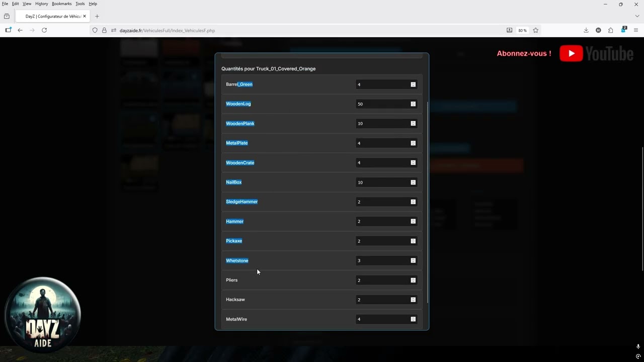Image resolution: width=644 pixels, height=362 pixels.
Task: Click the WoodenPlank quantity field
Action: (x=386, y=124)
